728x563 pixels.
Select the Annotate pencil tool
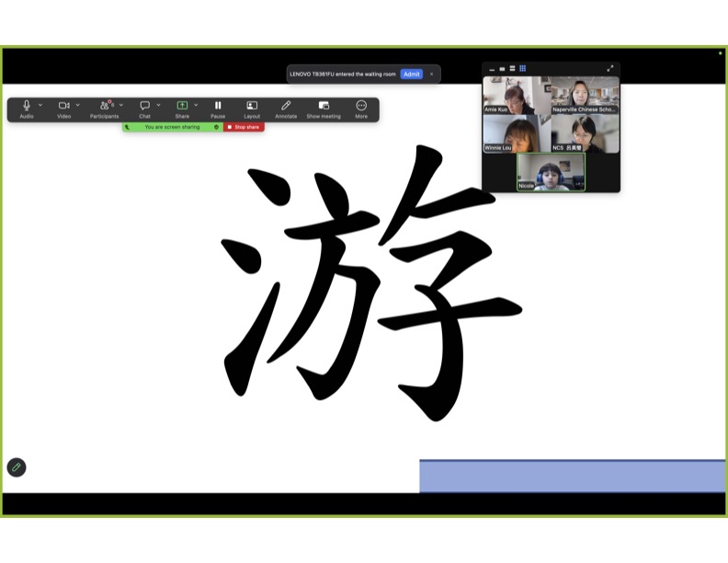[286, 109]
